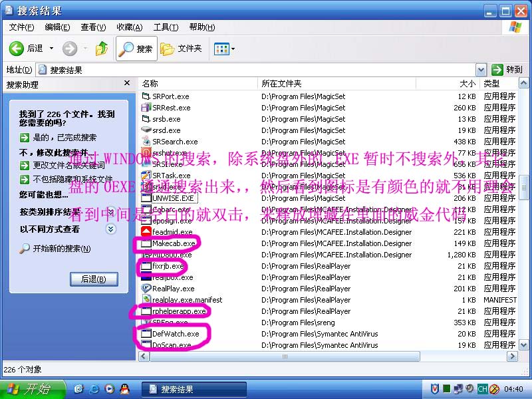
Task: Select the SRSearch.exe file icon
Action: pos(146,142)
